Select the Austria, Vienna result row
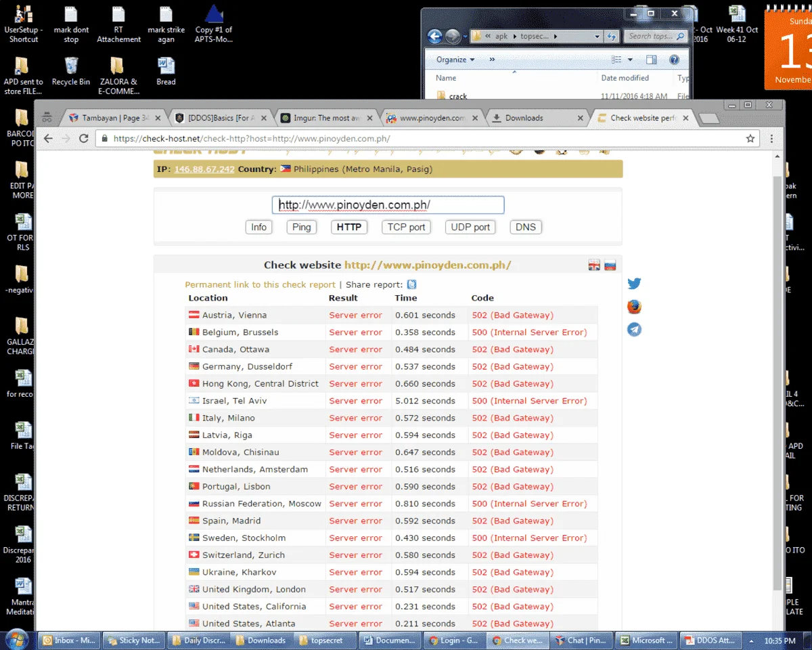This screenshot has width=812, height=650. point(392,315)
